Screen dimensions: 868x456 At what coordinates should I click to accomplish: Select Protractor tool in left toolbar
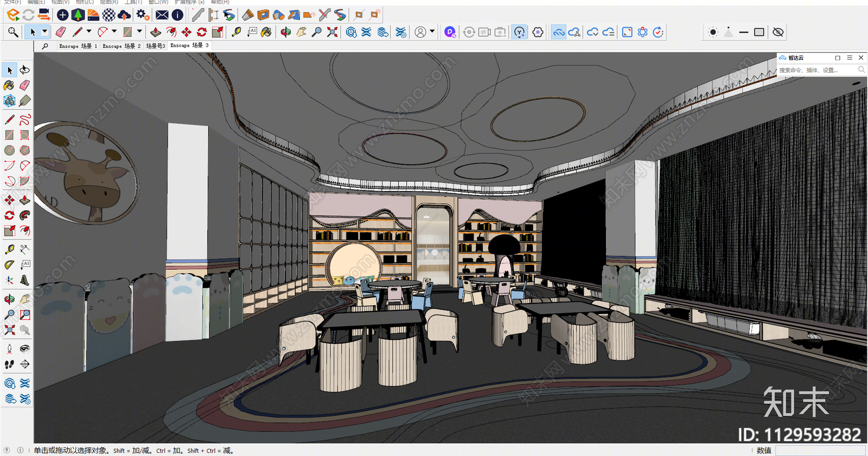10,264
